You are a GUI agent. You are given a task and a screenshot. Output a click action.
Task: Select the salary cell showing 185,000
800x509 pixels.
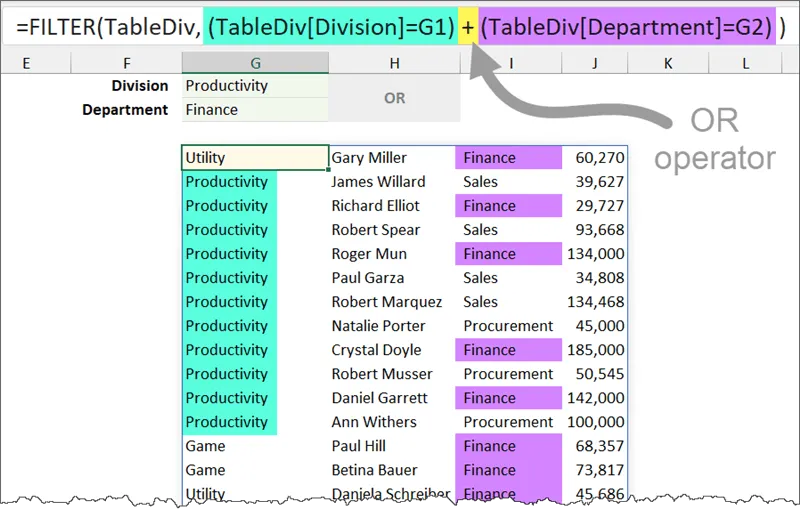(595, 350)
